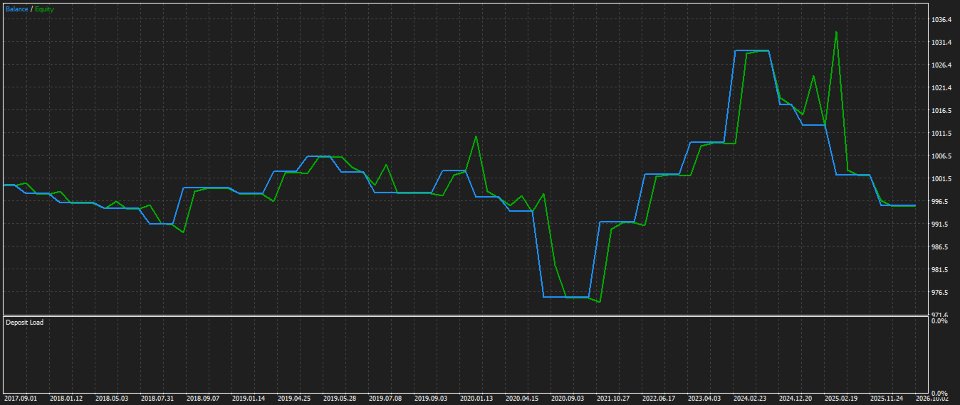Click the 2024.12.20 date label

[x=795, y=398]
